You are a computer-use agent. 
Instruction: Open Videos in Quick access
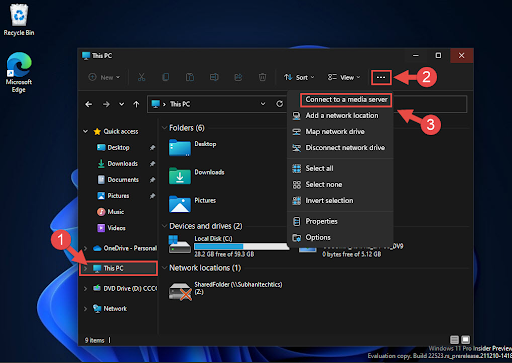pyautogui.click(x=111, y=228)
